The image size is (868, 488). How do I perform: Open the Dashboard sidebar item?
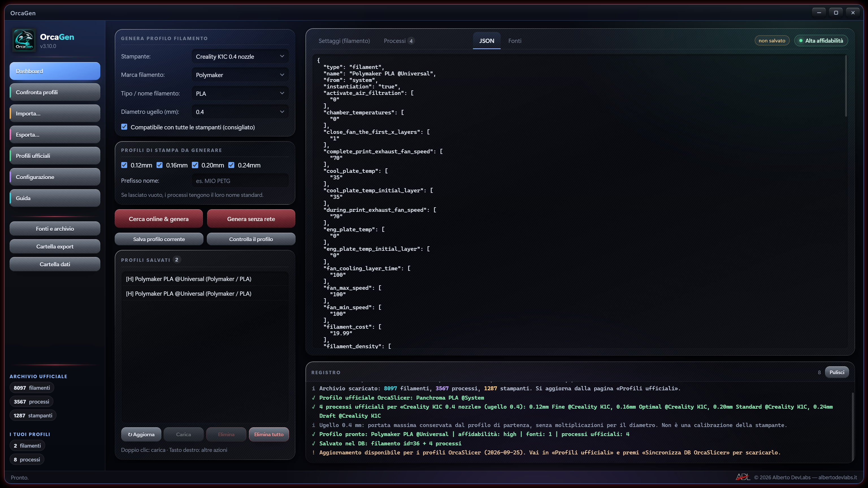55,71
